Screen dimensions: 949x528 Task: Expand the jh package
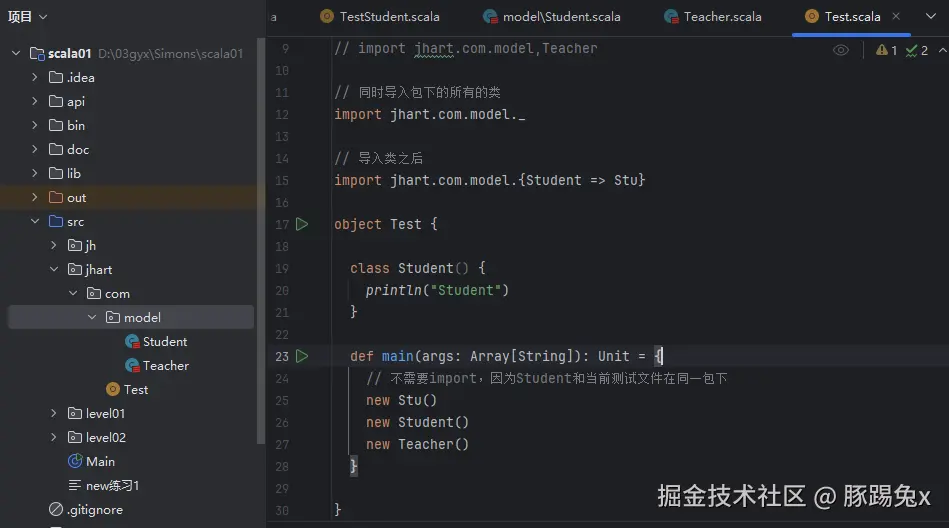[x=54, y=245]
